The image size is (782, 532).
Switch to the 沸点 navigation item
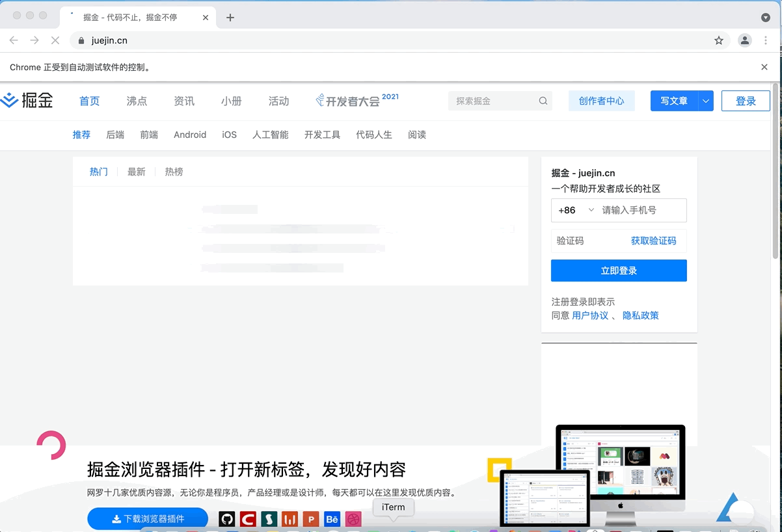[x=136, y=101]
